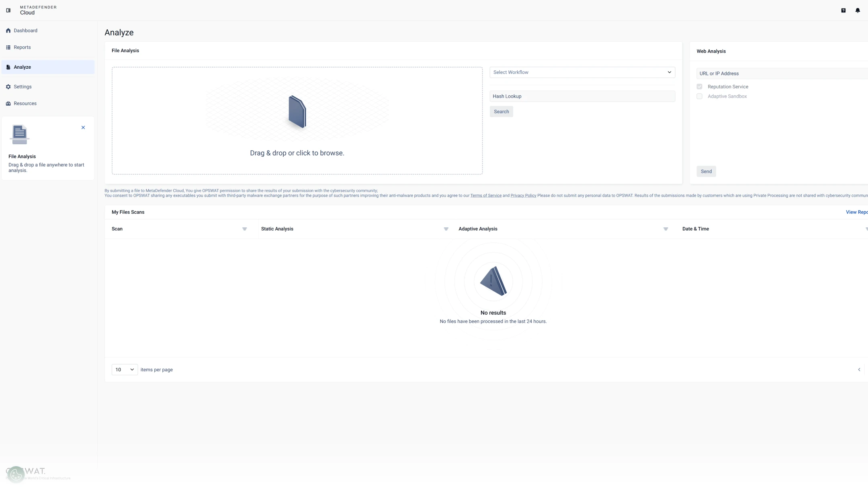Enable the Adaptive Sandbox checkbox
Viewport: 868px width, 487px height.
[x=700, y=96]
